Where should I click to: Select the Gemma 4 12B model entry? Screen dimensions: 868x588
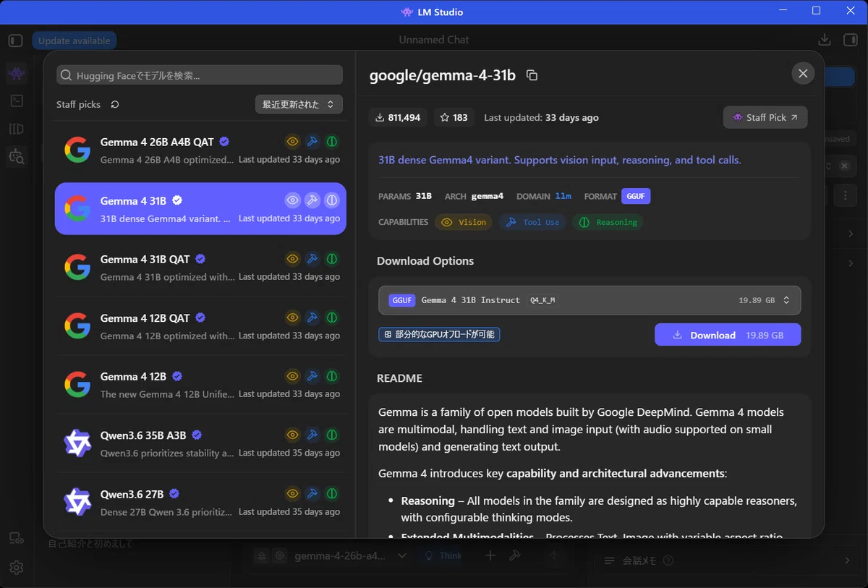click(200, 385)
